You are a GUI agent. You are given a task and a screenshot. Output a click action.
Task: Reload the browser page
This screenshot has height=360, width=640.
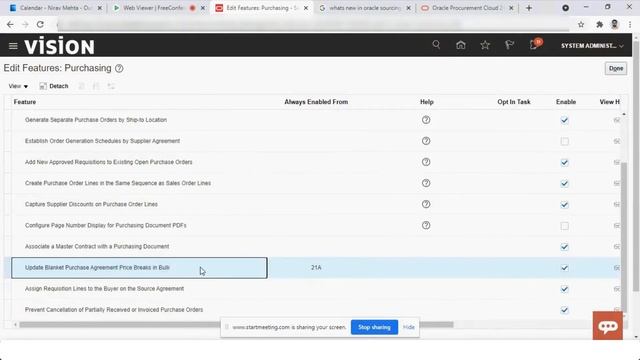(40, 24)
